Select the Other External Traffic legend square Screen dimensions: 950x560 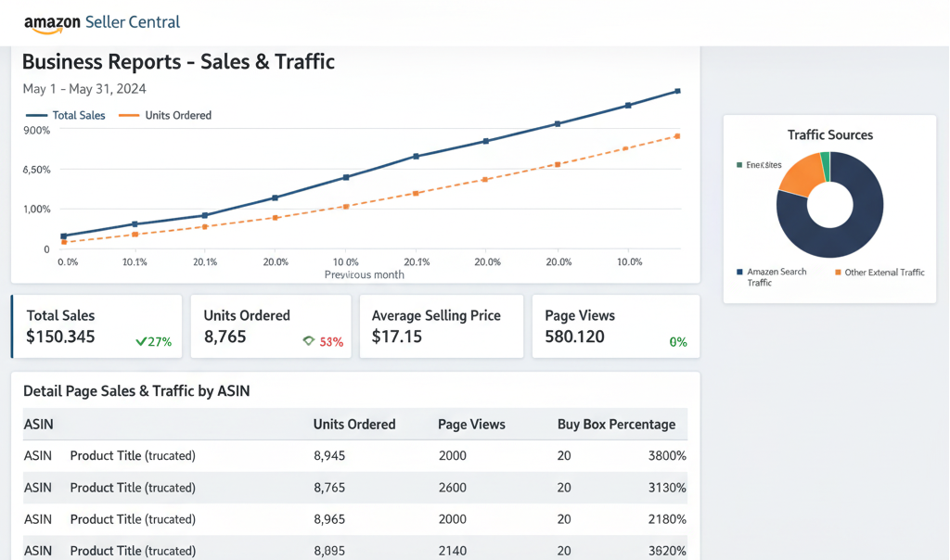pyautogui.click(x=839, y=272)
